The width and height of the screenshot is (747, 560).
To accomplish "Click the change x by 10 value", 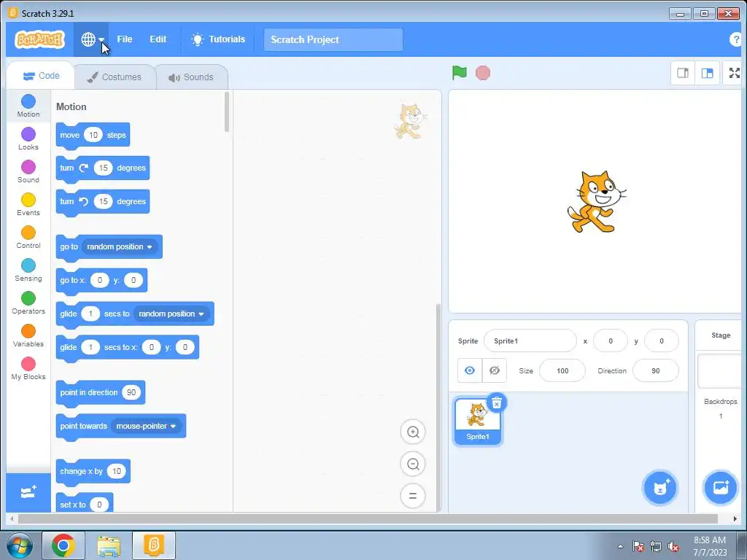I will click(116, 471).
